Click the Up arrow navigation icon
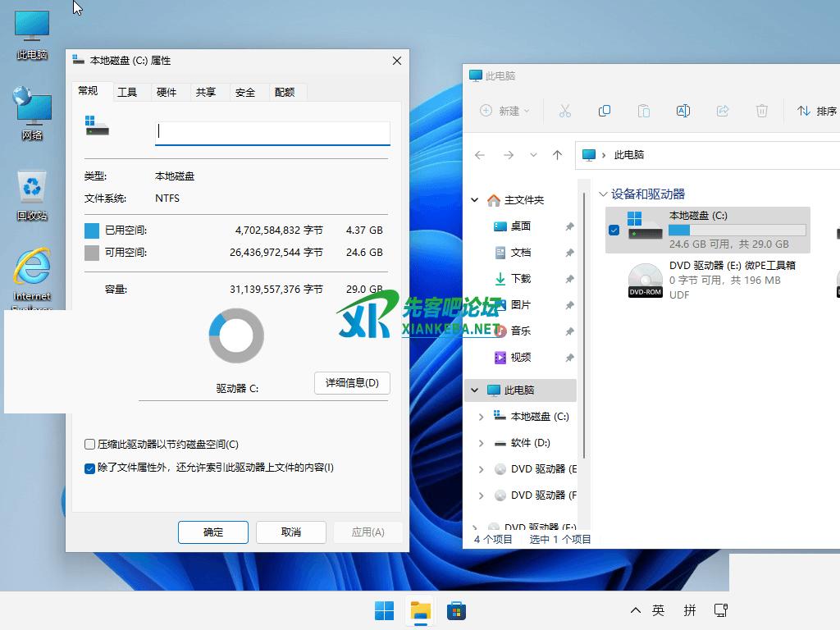This screenshot has width=840, height=630. point(558,155)
